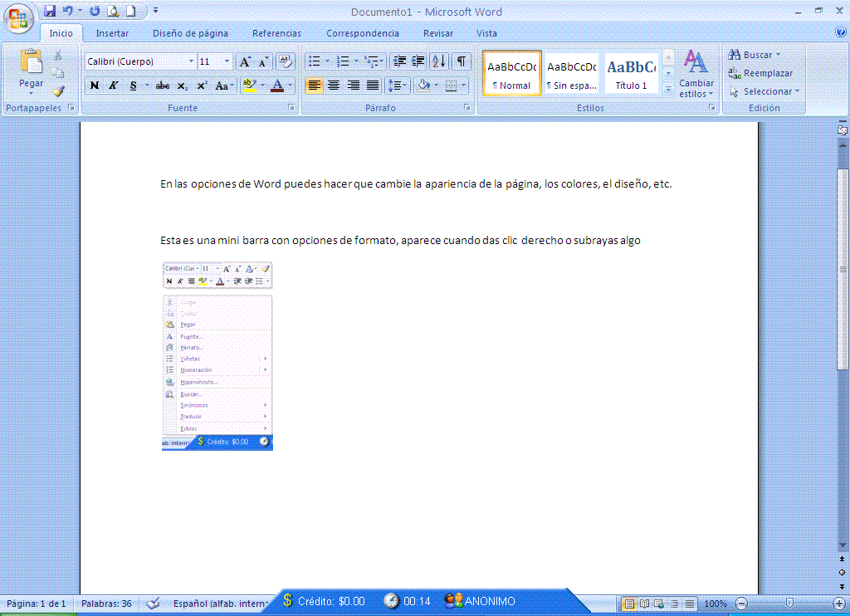Click the embedded mini toolbar screenshot image
Image resolution: width=850 pixels, height=616 pixels.
click(217, 355)
